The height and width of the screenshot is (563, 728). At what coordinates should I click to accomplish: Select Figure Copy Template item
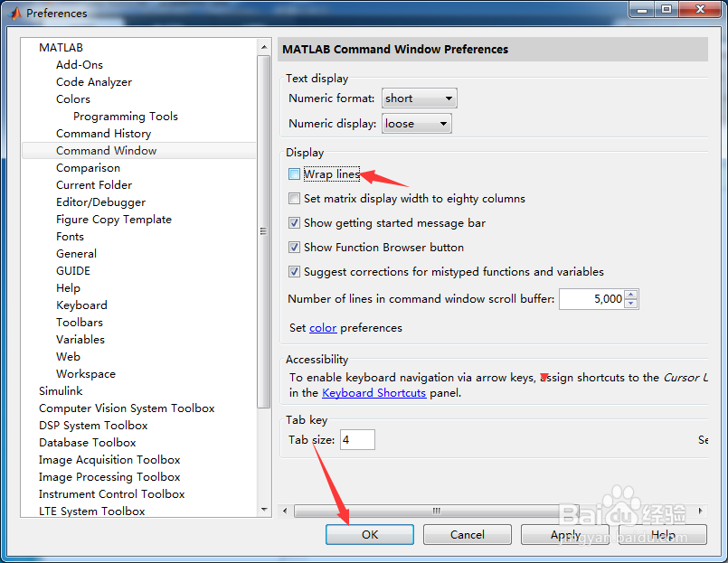pyautogui.click(x=114, y=220)
